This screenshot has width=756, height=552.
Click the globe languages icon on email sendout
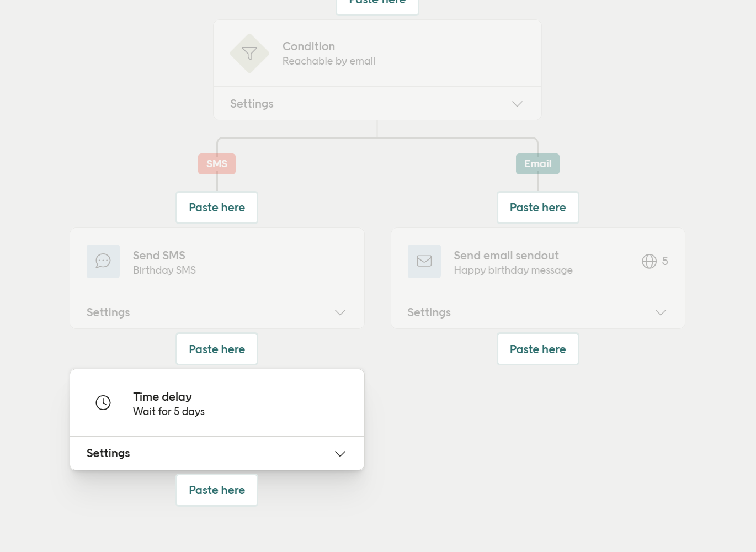click(649, 261)
